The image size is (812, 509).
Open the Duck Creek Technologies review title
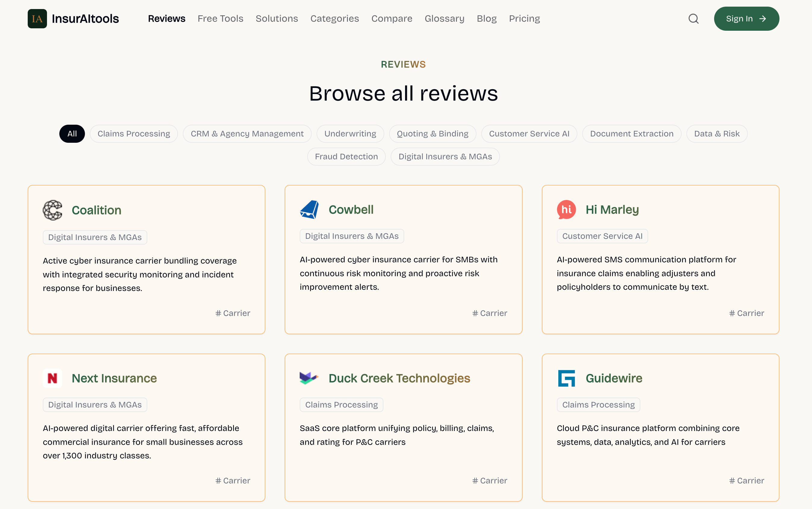coord(399,378)
